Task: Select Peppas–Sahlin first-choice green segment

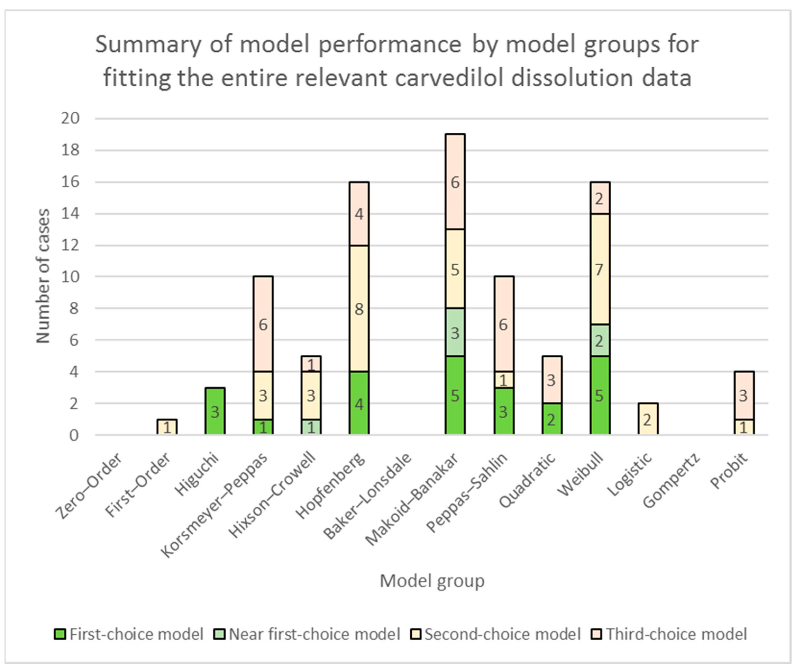Action: [503, 412]
